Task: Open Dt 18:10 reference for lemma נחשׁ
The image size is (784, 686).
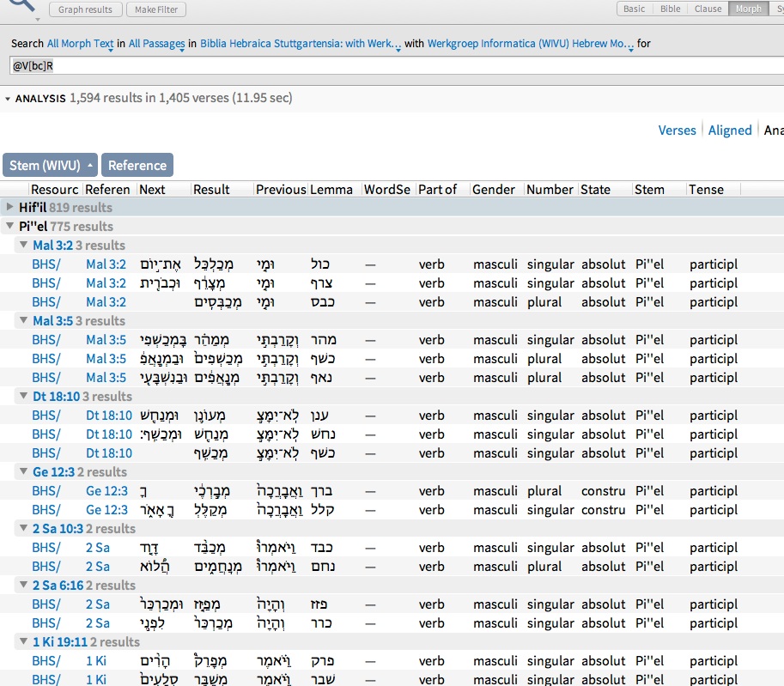Action: tap(109, 434)
